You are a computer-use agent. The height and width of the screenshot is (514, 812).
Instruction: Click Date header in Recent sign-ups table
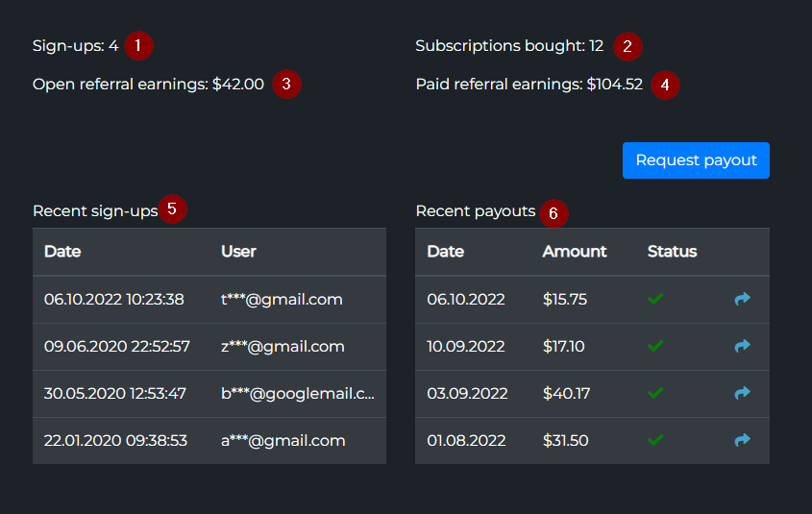[62, 252]
